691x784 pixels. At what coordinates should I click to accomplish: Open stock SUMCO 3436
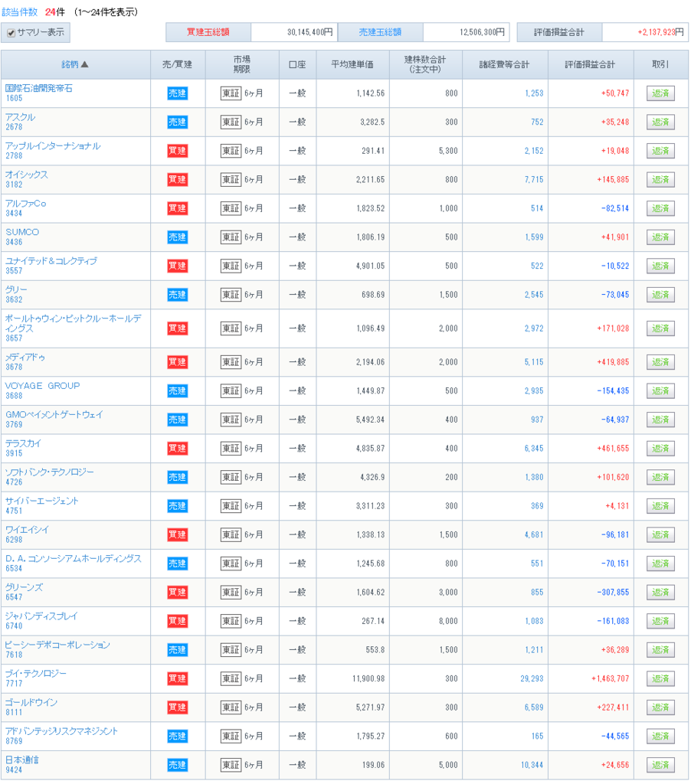[x=22, y=237]
